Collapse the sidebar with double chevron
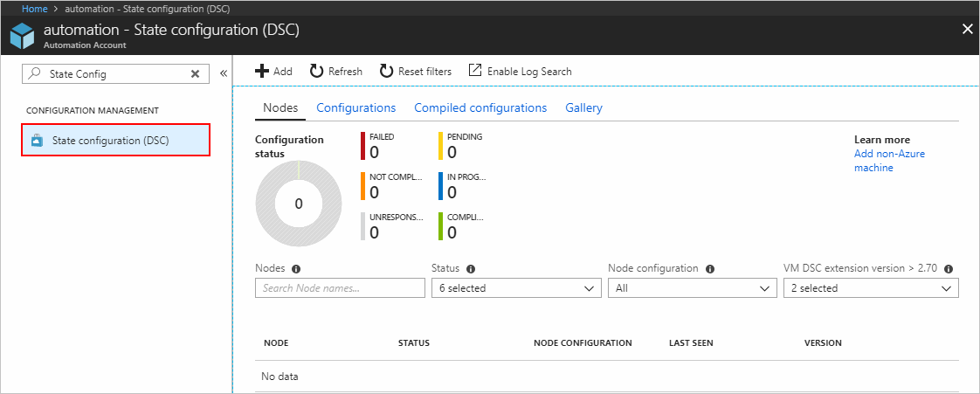The height and width of the screenshot is (394, 980). pos(223,74)
